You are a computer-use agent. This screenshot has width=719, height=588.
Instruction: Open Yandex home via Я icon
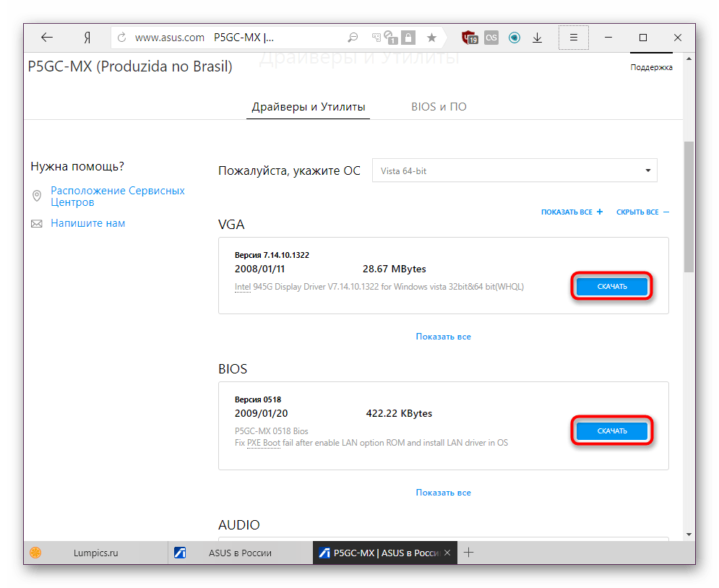point(87,38)
